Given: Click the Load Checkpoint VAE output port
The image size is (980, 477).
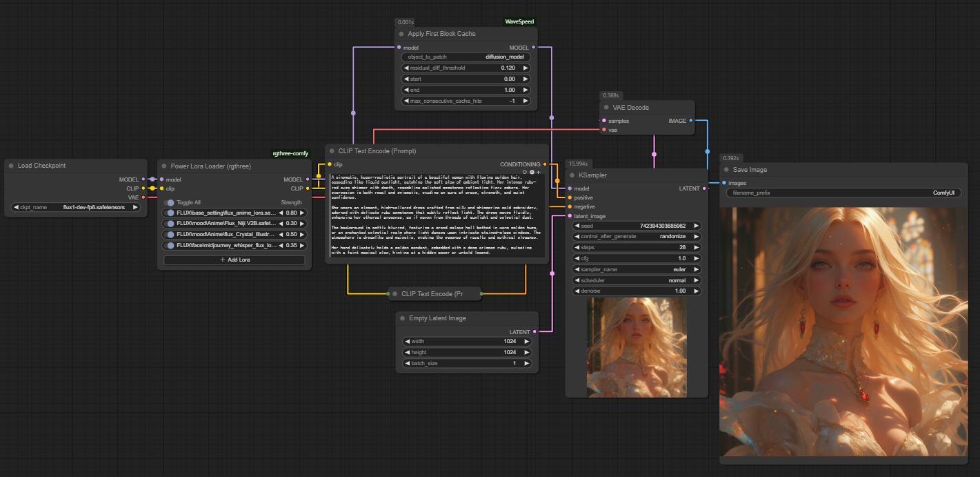Looking at the screenshot, I should (x=143, y=197).
